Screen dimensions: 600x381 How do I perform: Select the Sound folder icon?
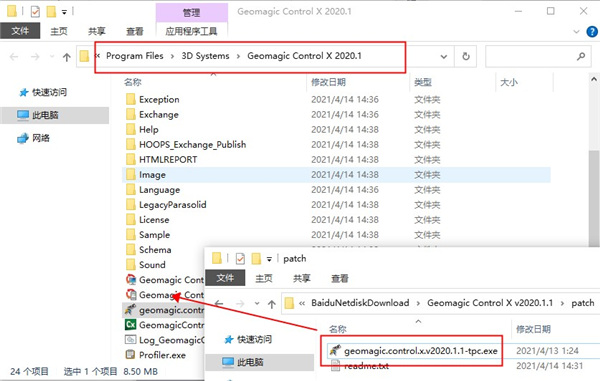(130, 264)
